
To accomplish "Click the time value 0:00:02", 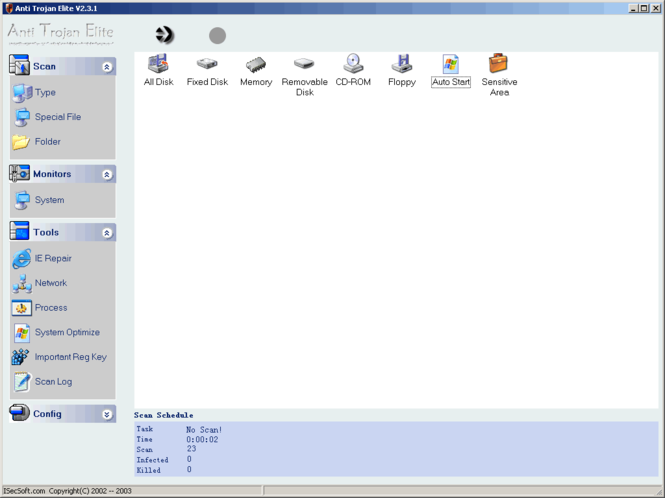I will 202,439.
